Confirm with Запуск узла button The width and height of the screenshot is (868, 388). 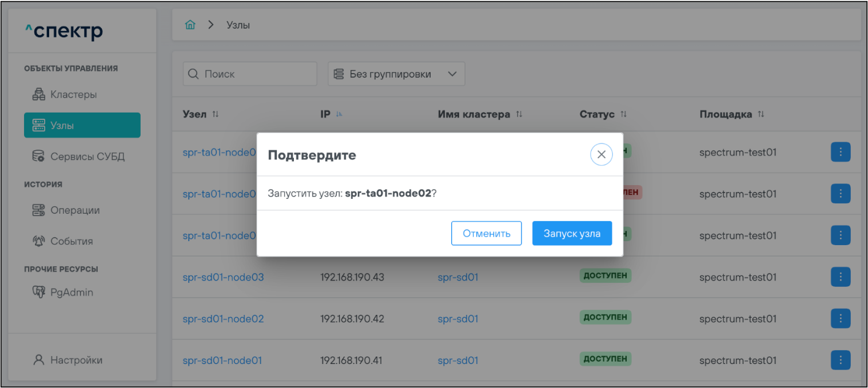[572, 234]
